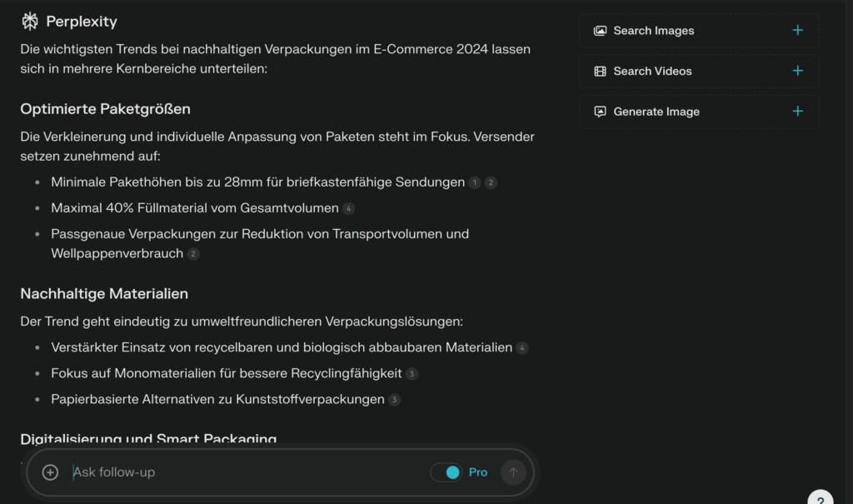Expand Generate Image with its plus sign
This screenshot has width=853, height=504.
(797, 112)
